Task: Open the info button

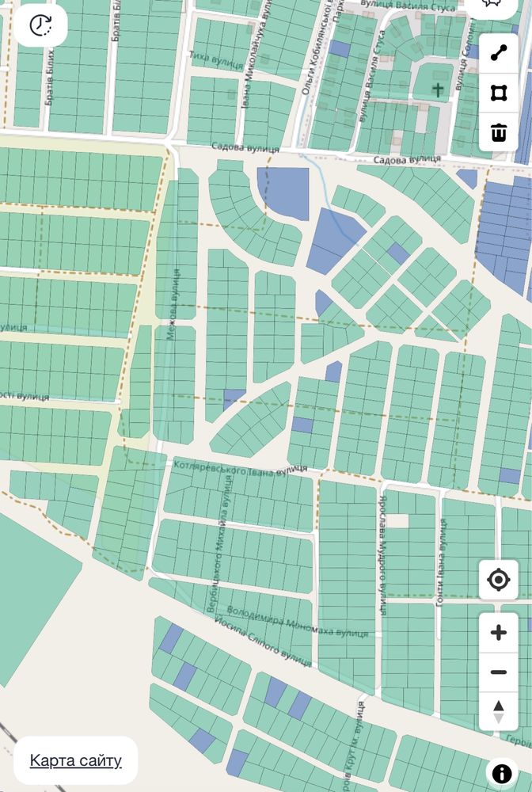Action: click(x=502, y=773)
